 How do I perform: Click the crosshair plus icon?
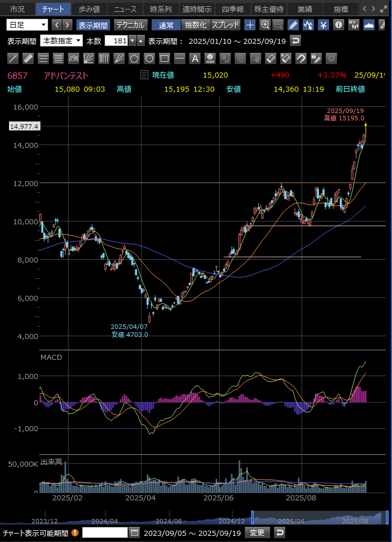[250, 25]
